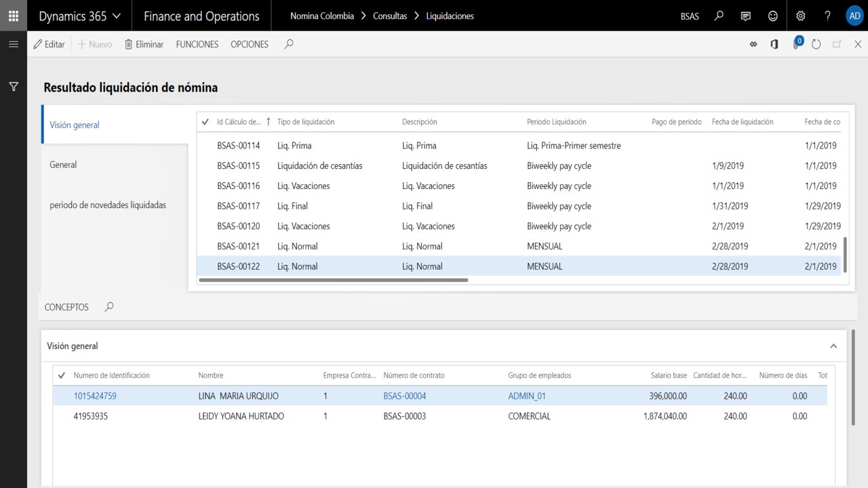Open contract link BSAS-00004
Viewport: 868px width, 488px height.
pyautogui.click(x=405, y=396)
